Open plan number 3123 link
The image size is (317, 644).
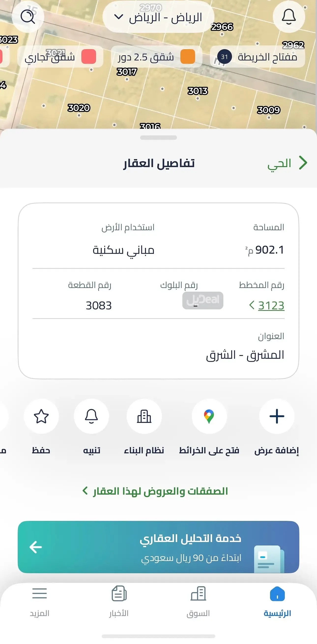click(271, 305)
